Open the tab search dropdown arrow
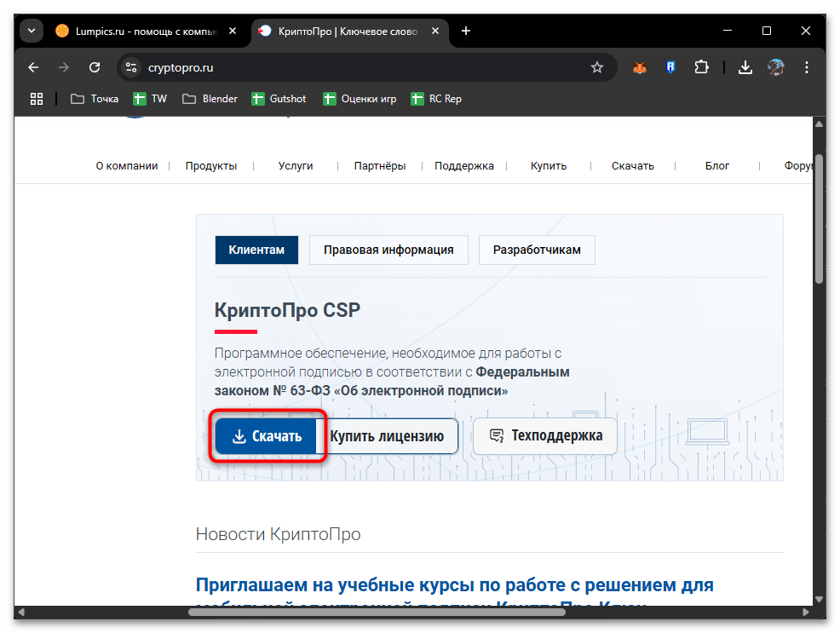The width and height of the screenshot is (840, 633). (32, 31)
